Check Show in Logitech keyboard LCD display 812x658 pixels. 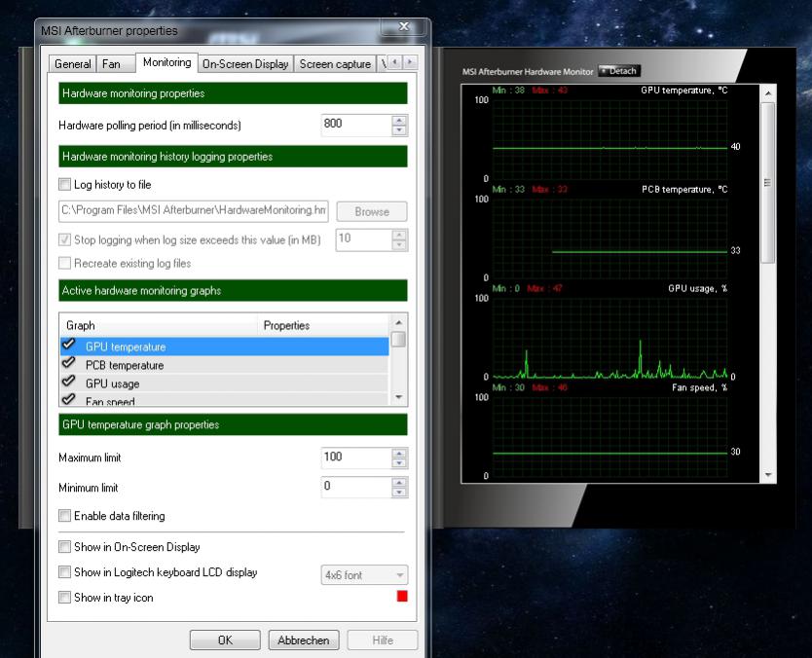(x=64, y=572)
